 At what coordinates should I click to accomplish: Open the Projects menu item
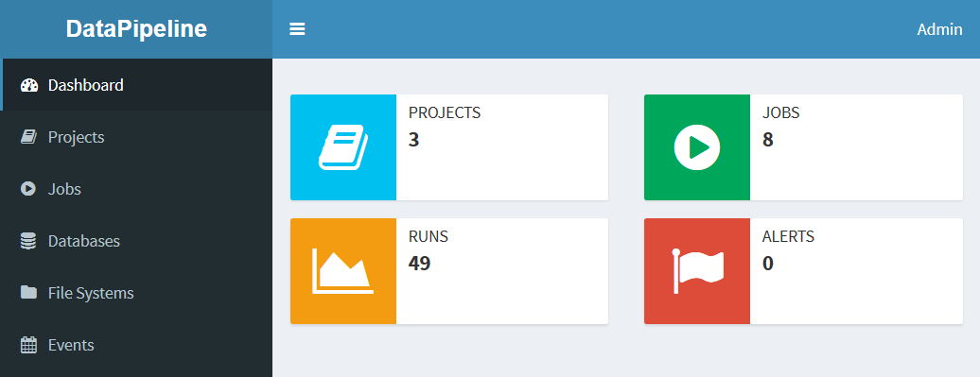pos(136,137)
